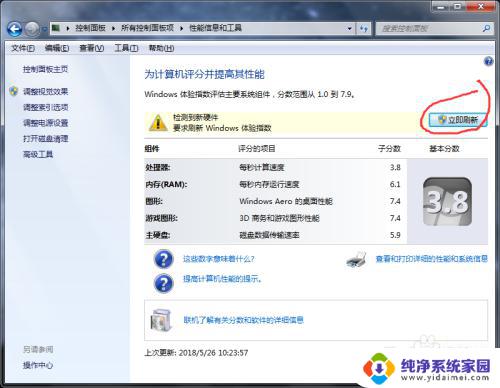Open 操作中心 link
The image size is (500, 388).
(x=38, y=365)
